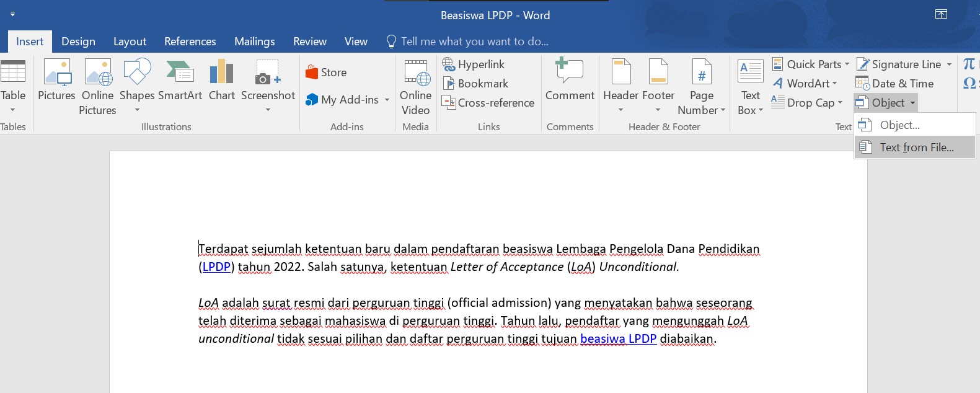This screenshot has height=393, width=980.
Task: Click the italic word Unconditional. in text
Action: 639,267
